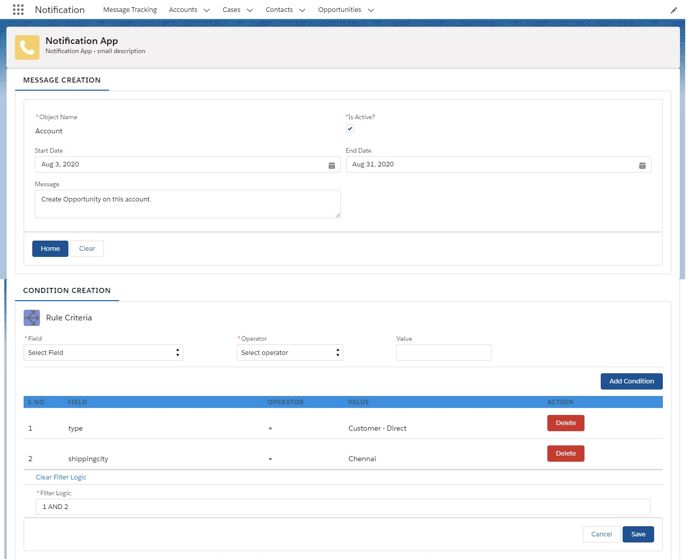The height and width of the screenshot is (559, 691).
Task: Open the End Date calendar picker icon
Action: pos(642,165)
